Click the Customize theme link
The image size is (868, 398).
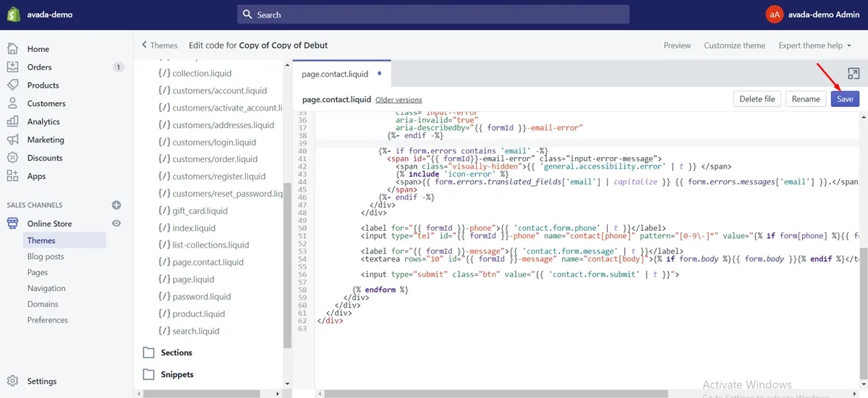coord(734,46)
